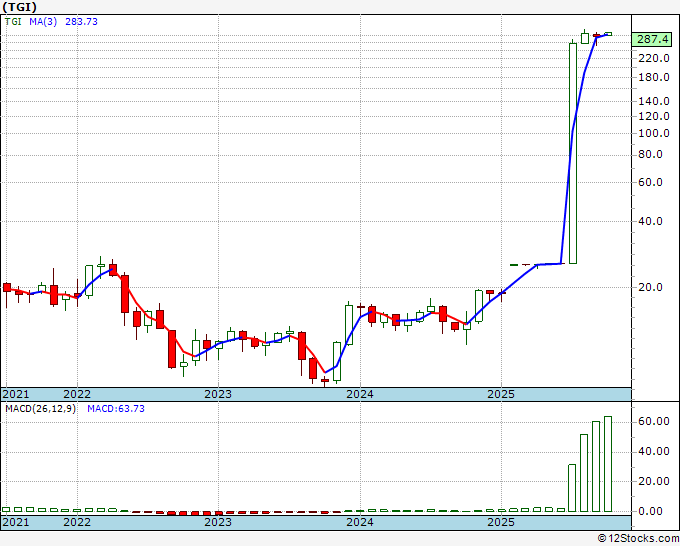Click the TGI ticker legend label

13,21
